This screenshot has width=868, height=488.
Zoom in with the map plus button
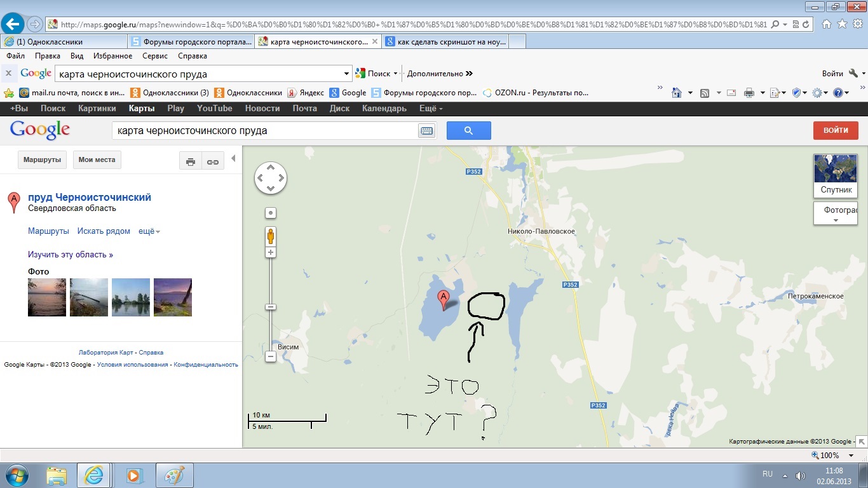tap(271, 252)
